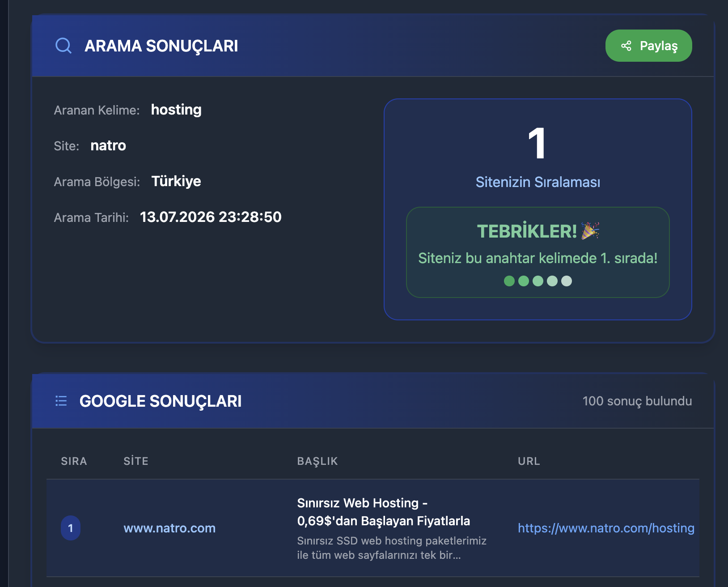Select the ARAMA SONUÇLARI heading
Screen dimensions: 728x587
pos(161,46)
